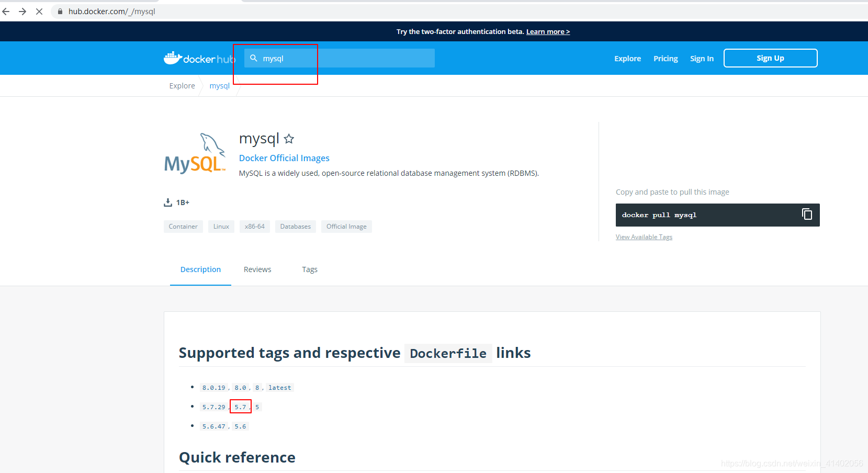The image size is (868, 473).
Task: Open Docker Official Images link
Action: [x=284, y=158]
